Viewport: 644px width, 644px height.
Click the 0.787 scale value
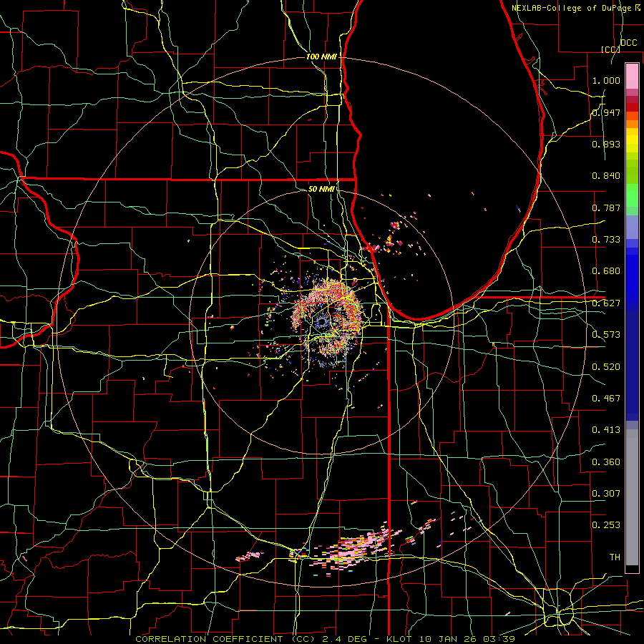click(x=606, y=208)
